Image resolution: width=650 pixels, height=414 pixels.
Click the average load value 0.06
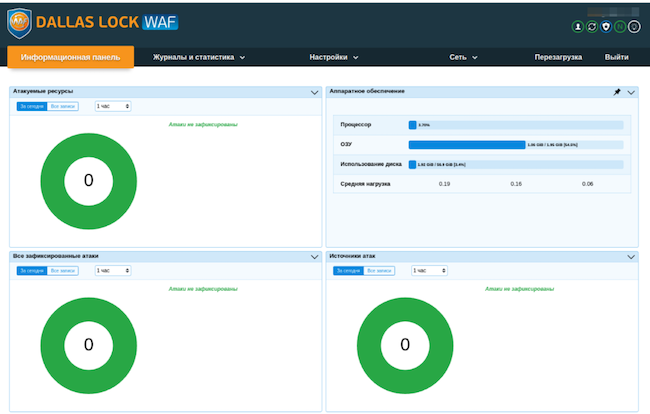click(x=587, y=184)
